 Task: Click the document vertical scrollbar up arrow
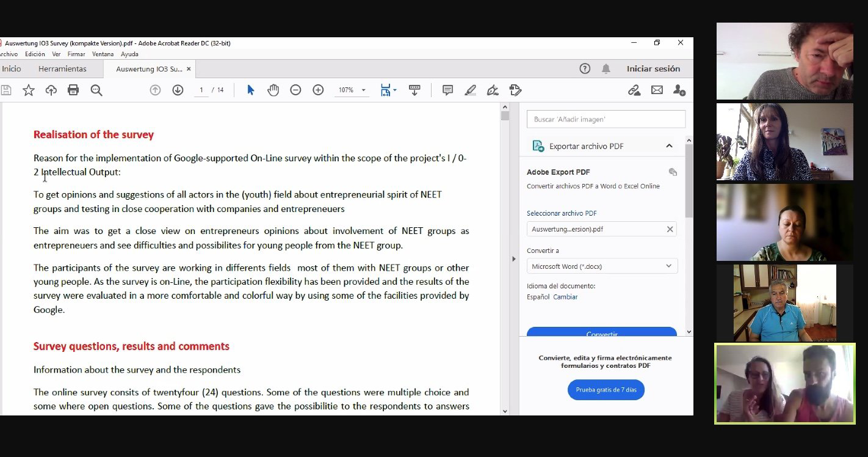[505, 107]
